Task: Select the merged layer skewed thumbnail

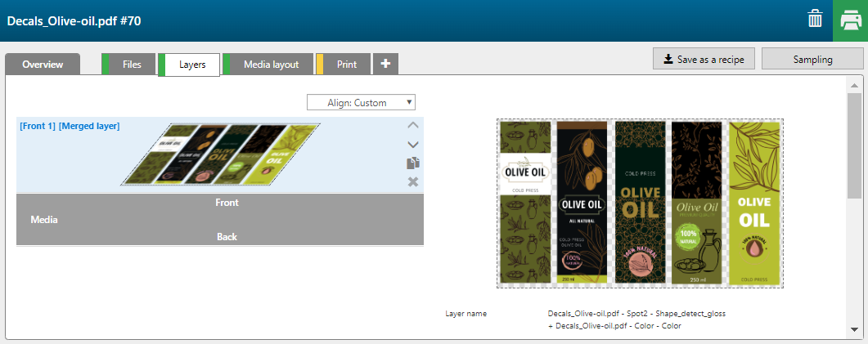Action: click(x=220, y=154)
